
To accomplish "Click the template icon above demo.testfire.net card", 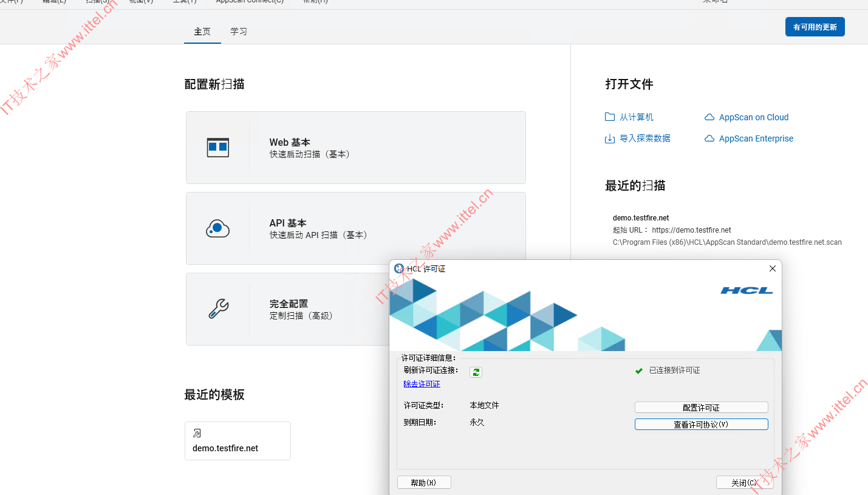I will click(197, 433).
